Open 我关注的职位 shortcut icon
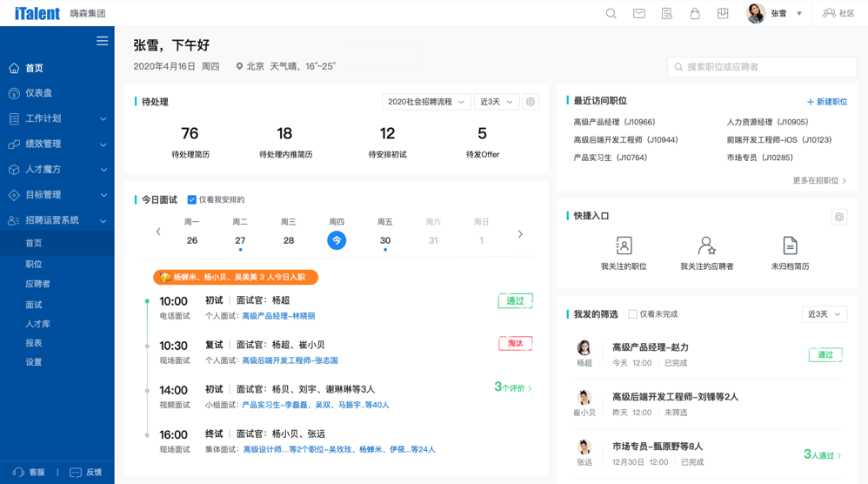868x484 pixels. click(x=624, y=246)
